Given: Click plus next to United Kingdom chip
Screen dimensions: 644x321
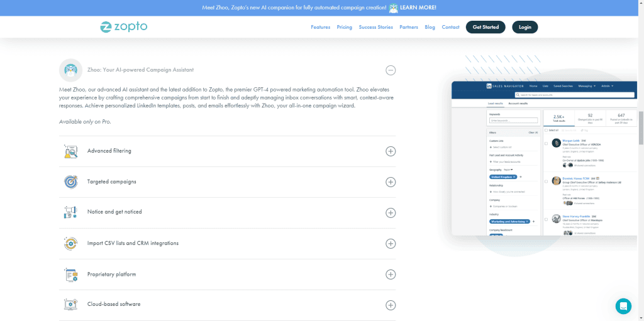Looking at the screenshot, I should tap(521, 177).
